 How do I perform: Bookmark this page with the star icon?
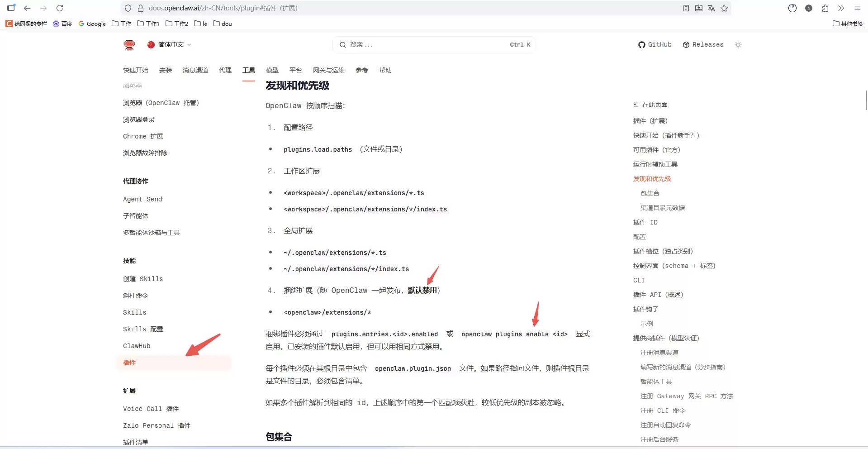tap(724, 8)
